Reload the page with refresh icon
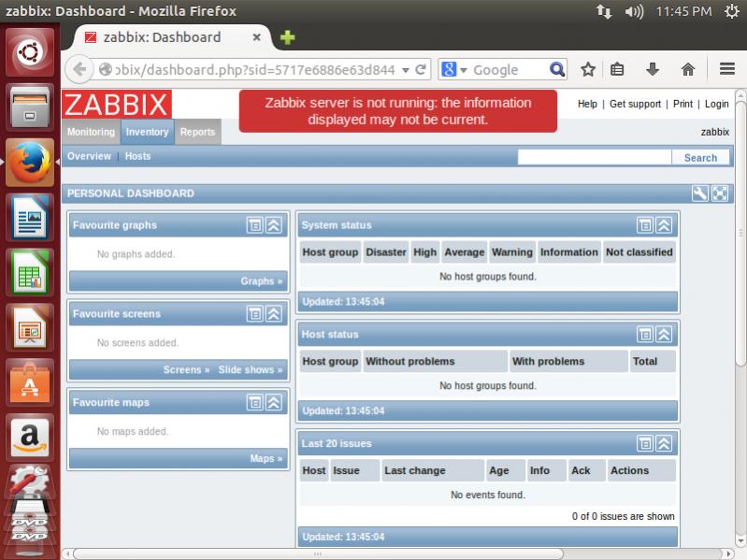 [420, 70]
